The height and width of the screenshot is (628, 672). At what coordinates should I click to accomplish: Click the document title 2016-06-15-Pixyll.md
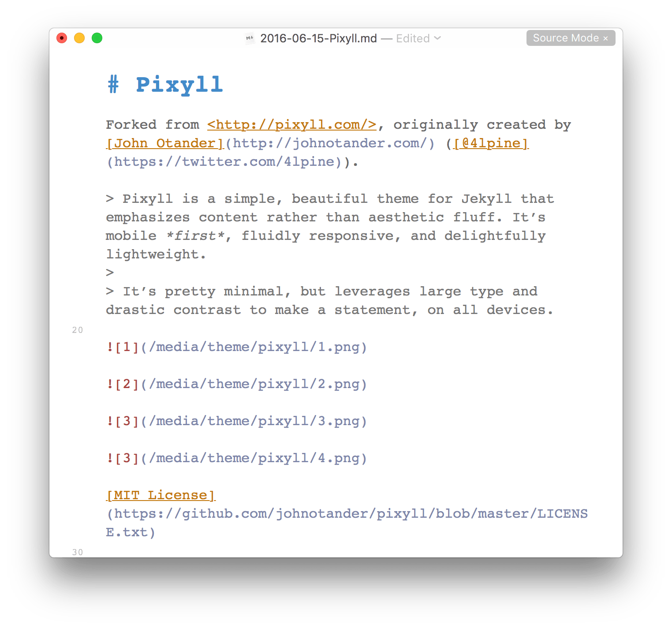pos(318,38)
